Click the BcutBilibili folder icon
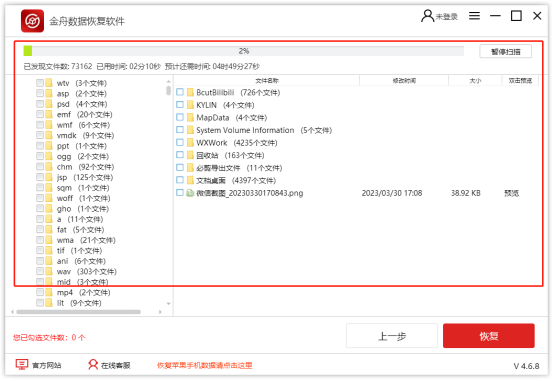 pyautogui.click(x=190, y=93)
